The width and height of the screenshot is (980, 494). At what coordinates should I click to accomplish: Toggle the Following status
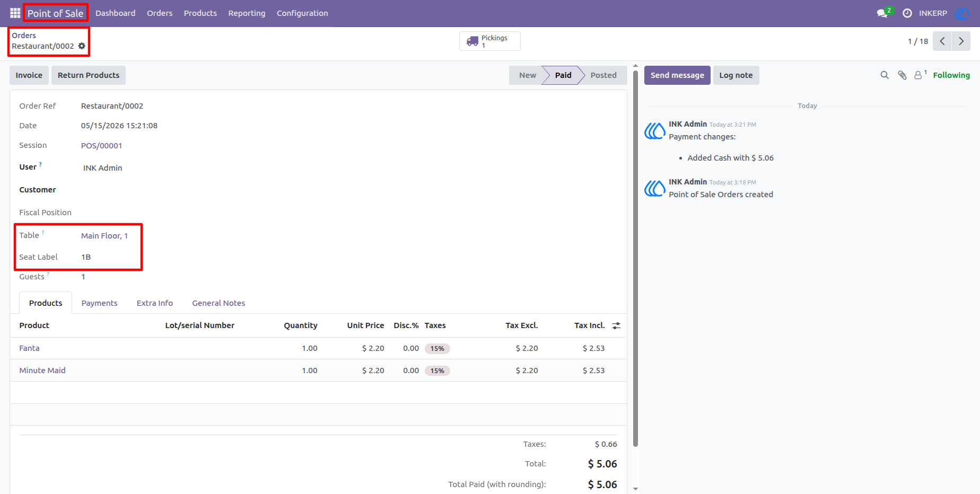(951, 75)
